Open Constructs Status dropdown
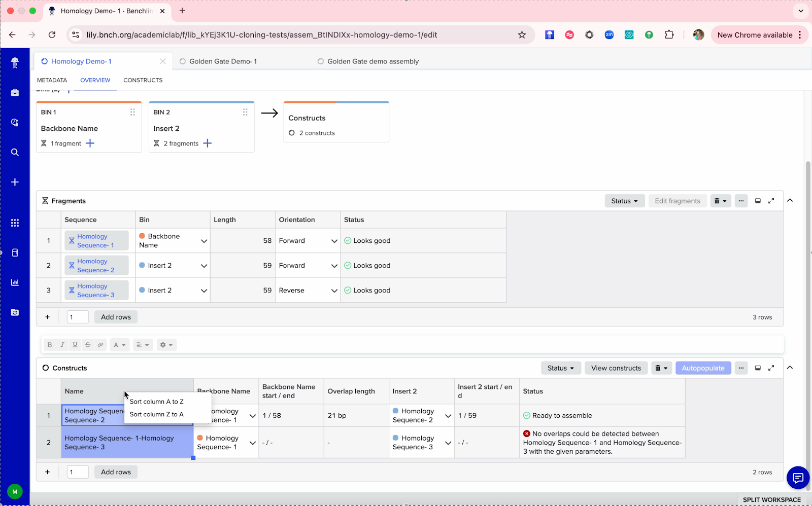The width and height of the screenshot is (812, 506). (561, 368)
